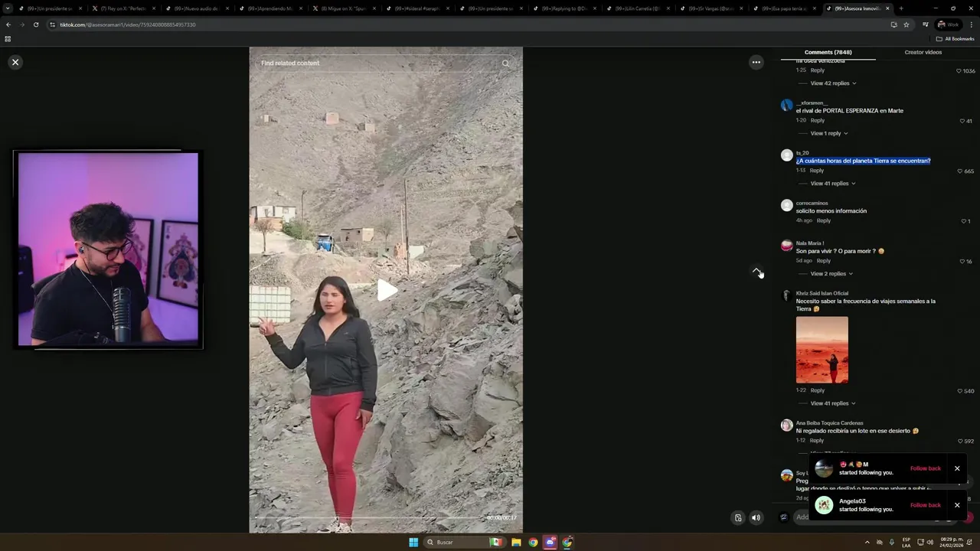Like the 'solicito menos información' comment

click(963, 221)
